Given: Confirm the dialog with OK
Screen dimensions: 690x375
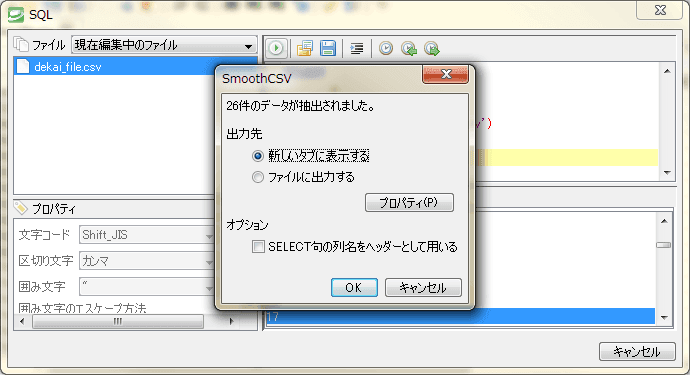Looking at the screenshot, I should [x=354, y=287].
